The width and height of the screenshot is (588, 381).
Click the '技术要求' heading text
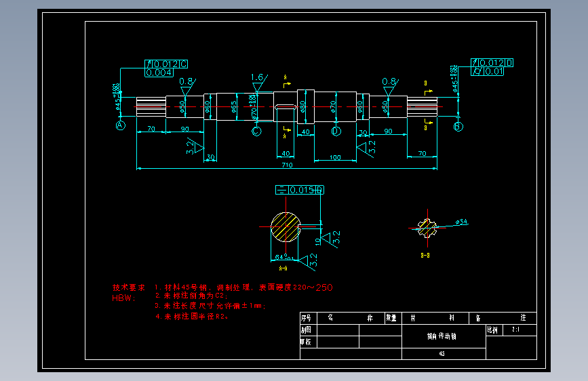(129, 287)
